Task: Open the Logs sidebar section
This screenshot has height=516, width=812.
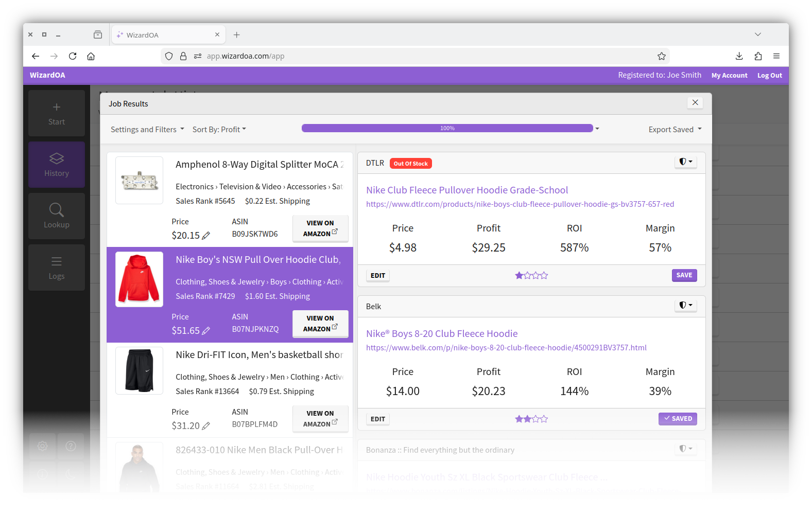Action: click(57, 268)
